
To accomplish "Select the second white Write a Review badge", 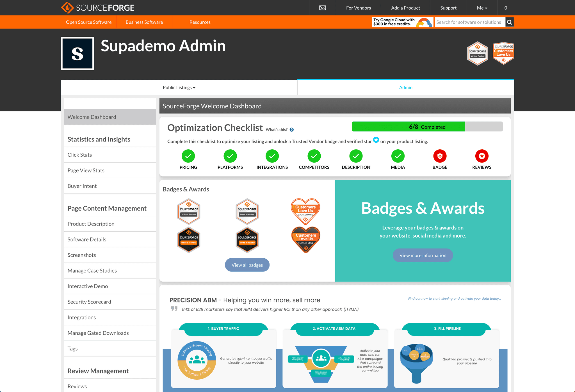I will (x=247, y=211).
